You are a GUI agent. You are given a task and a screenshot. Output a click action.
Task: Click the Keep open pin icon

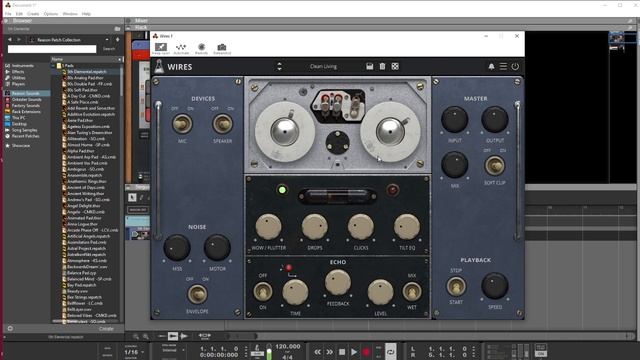click(x=161, y=49)
